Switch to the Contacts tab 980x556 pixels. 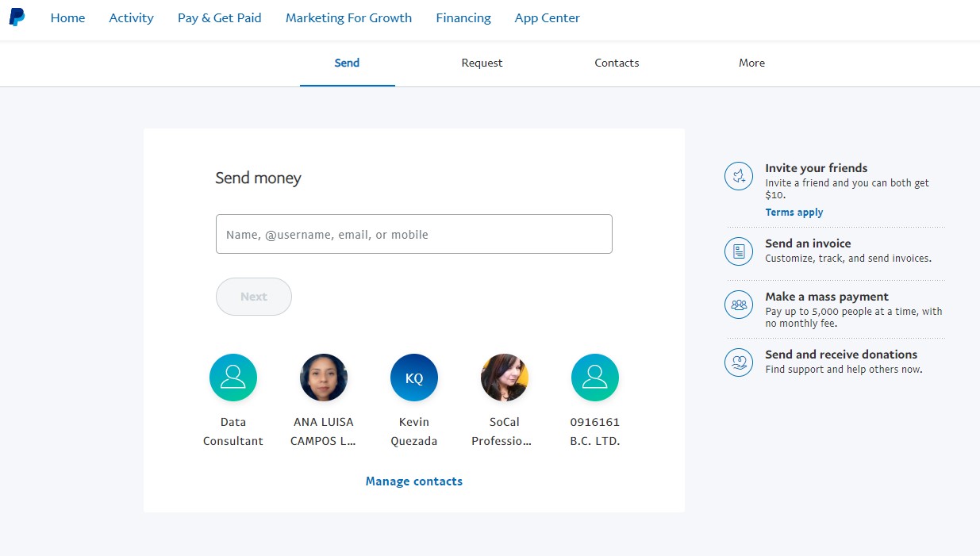coord(617,63)
